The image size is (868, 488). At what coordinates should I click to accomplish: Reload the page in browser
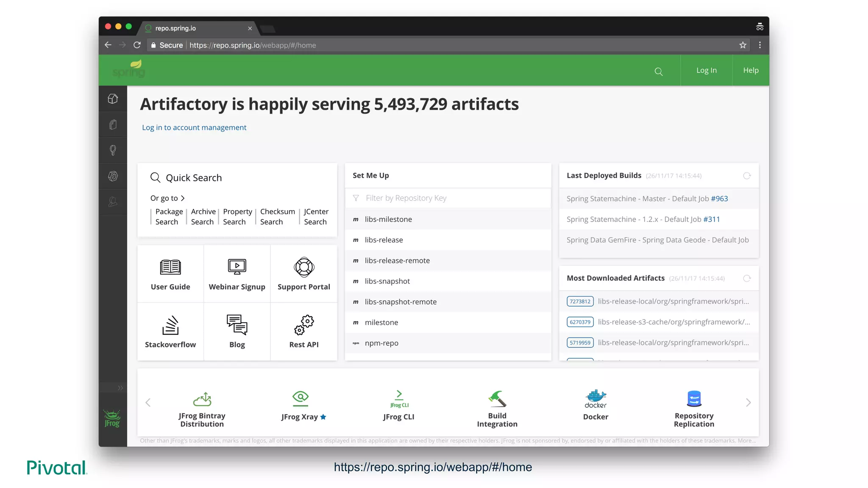click(x=137, y=45)
